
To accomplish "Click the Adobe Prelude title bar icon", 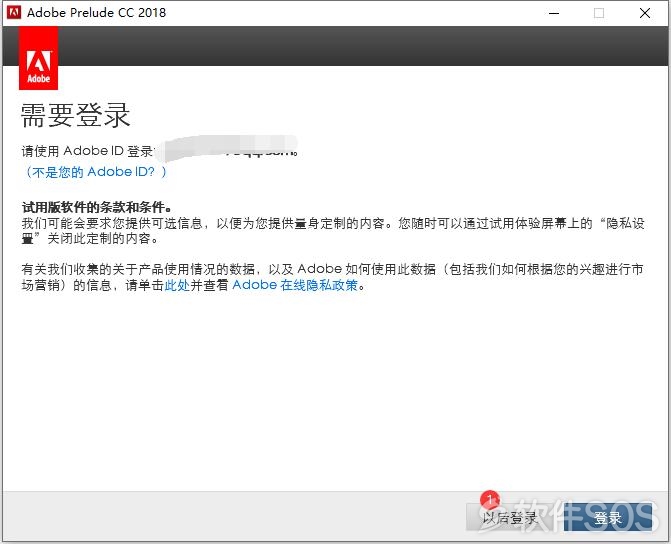I will [14, 12].
